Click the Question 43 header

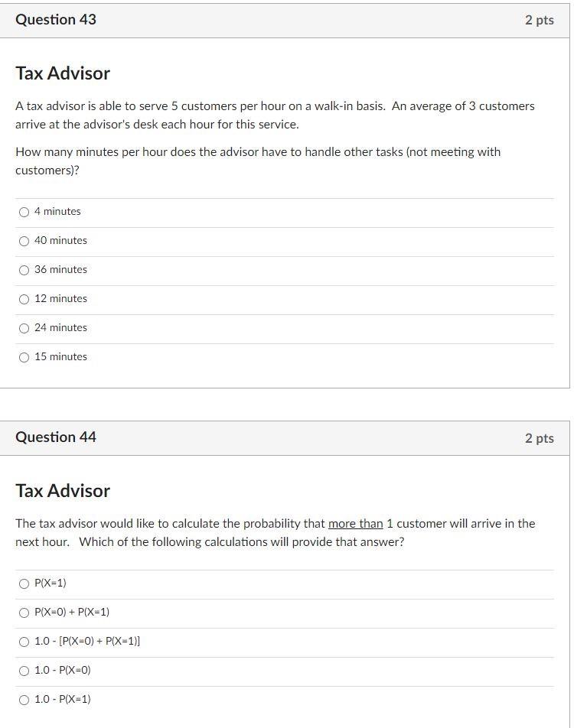coord(56,19)
